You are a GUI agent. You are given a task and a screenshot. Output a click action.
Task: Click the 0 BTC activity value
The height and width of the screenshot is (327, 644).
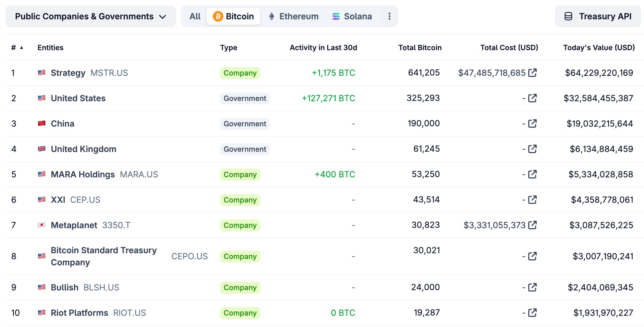point(343,313)
